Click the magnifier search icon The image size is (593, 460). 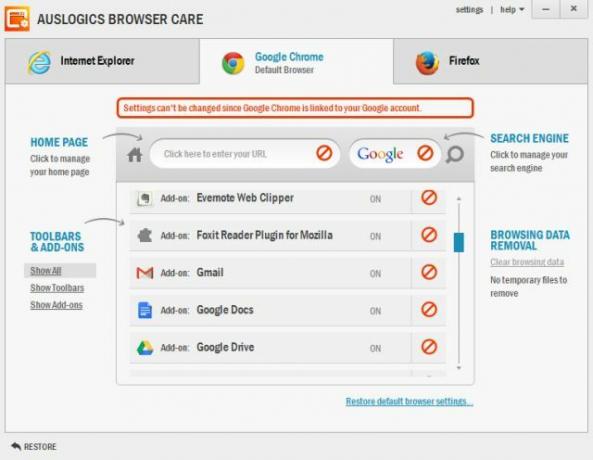tap(455, 154)
